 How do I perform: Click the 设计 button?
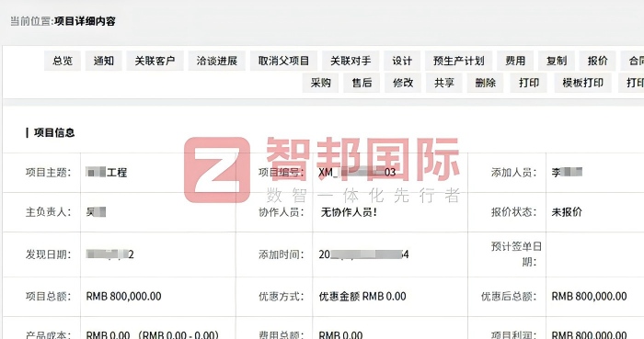pyautogui.click(x=402, y=61)
